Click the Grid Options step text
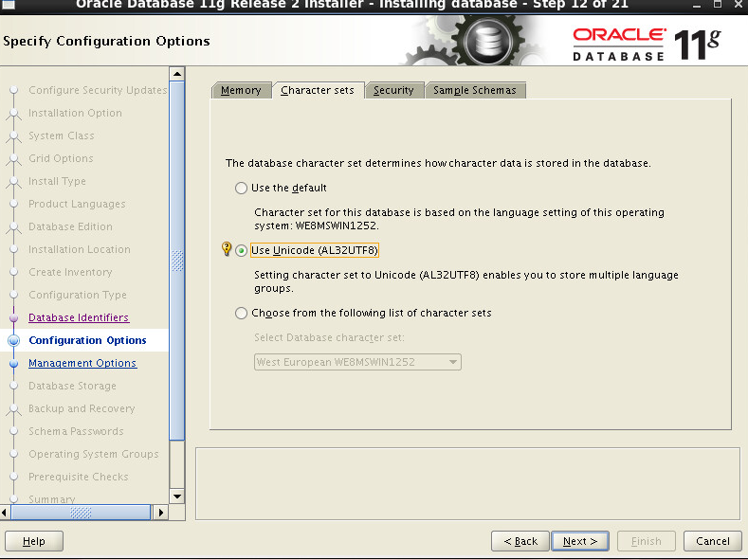 pyautogui.click(x=61, y=158)
